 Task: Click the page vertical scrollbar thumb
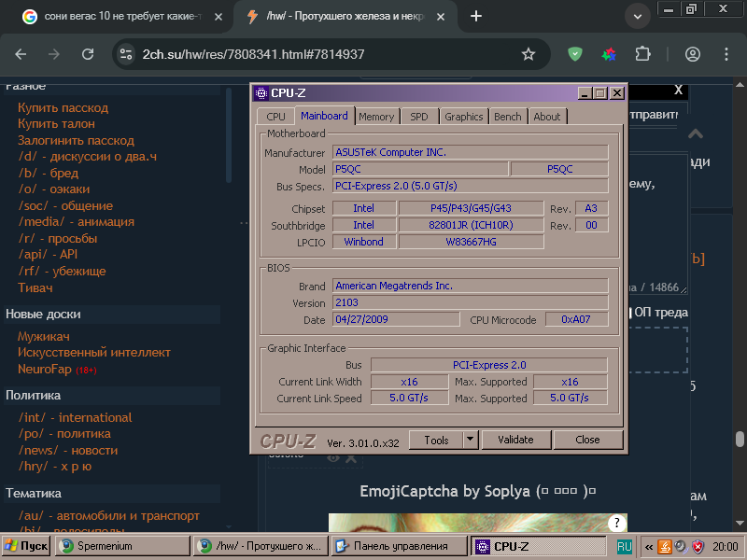point(740,439)
